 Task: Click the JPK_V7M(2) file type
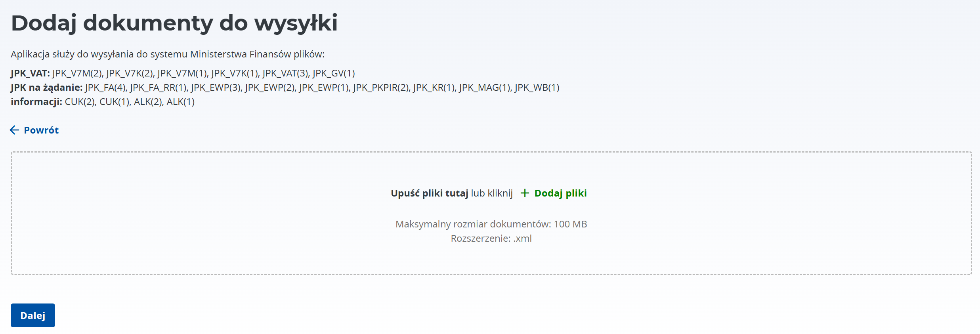coord(77,73)
